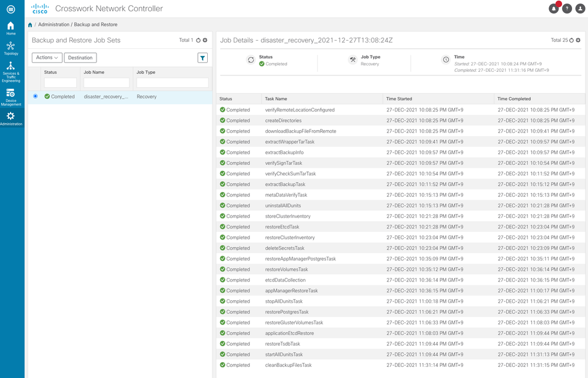Open the help question mark icon
This screenshot has height=378, width=588.
(x=567, y=9)
